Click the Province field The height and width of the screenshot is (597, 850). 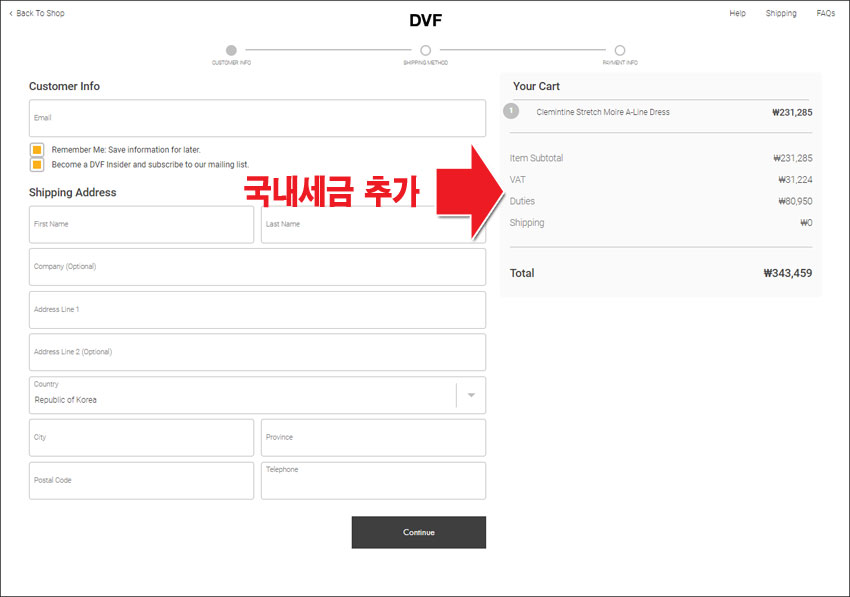click(374, 438)
